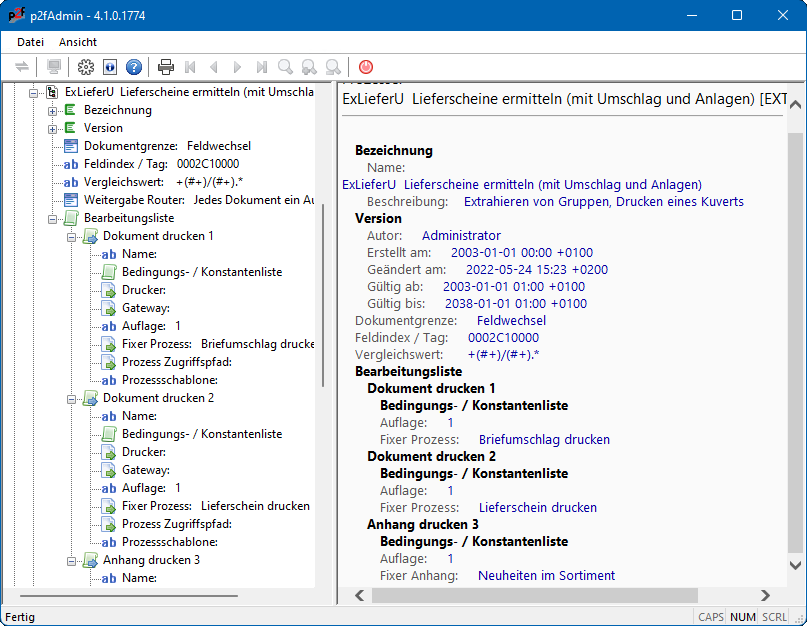The width and height of the screenshot is (807, 626).
Task: Click the Dokument drucken 1 icon
Action: click(x=90, y=236)
